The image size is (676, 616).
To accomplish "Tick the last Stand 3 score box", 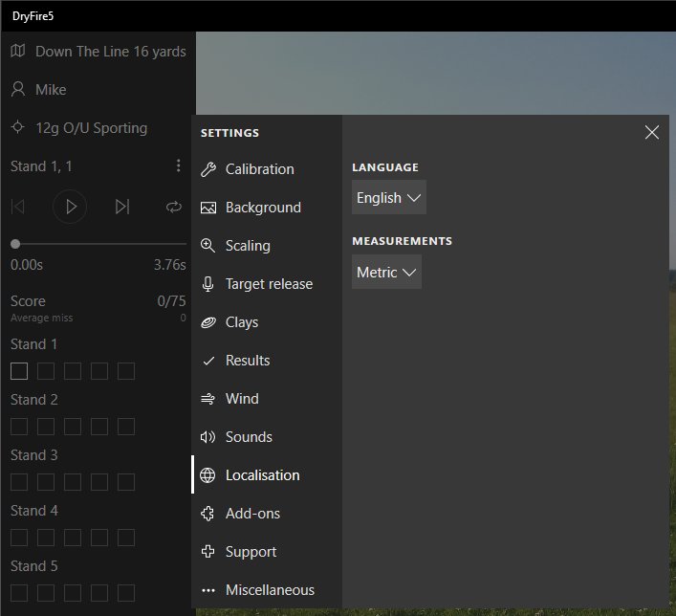I will coord(126,482).
